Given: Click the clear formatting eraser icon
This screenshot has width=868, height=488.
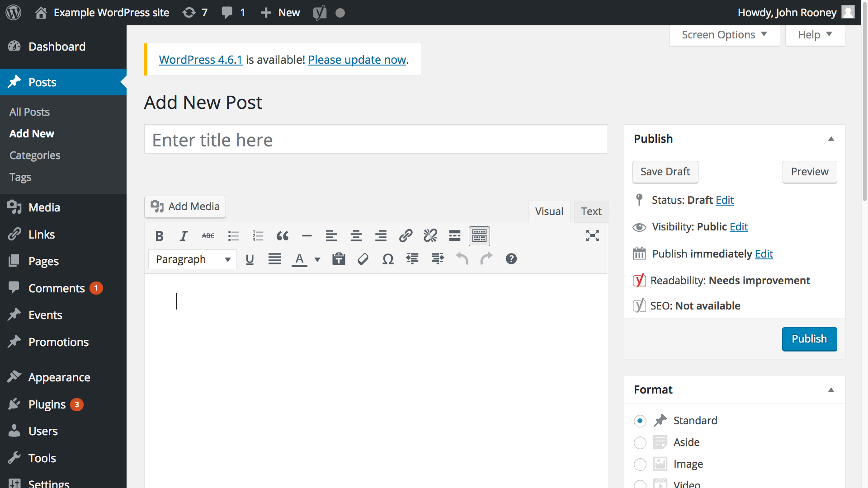Looking at the screenshot, I should tap(363, 259).
